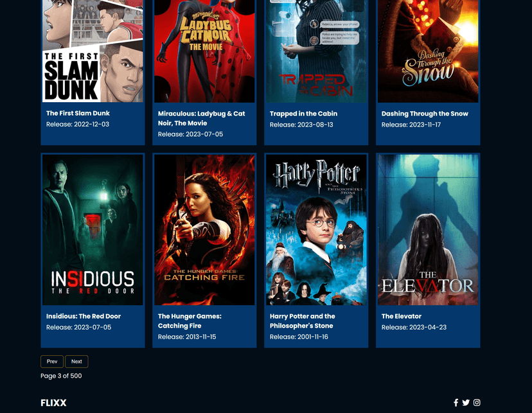
Task: Click 'Release: 2023-11-17' date text
Action: (x=411, y=125)
